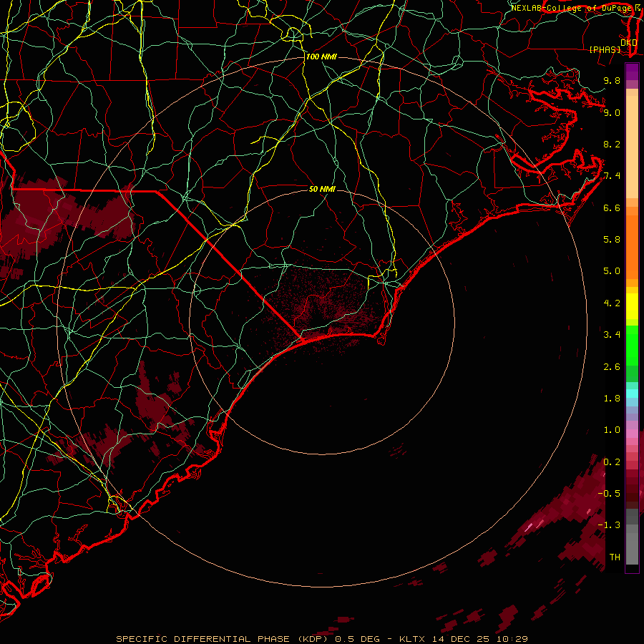Screen dimensions: 644x644
Task: Click the 1.8 value on the color scale
Action: [x=612, y=399]
